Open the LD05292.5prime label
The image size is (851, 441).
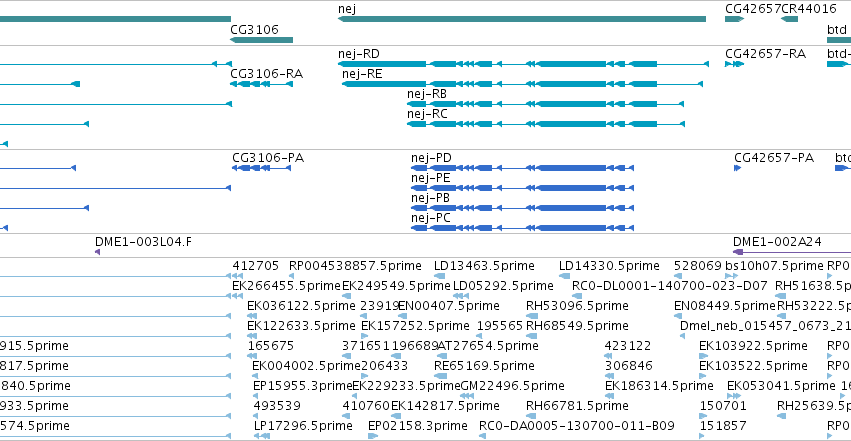click(503, 286)
